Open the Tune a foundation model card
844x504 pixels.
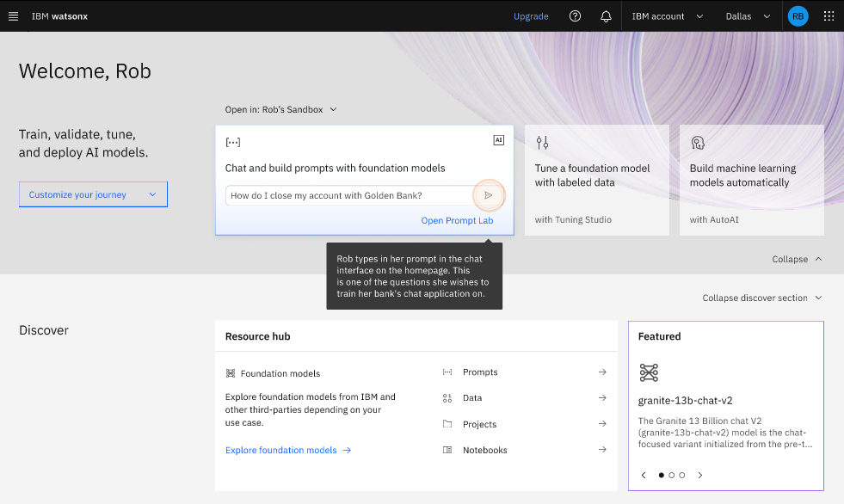click(x=597, y=181)
